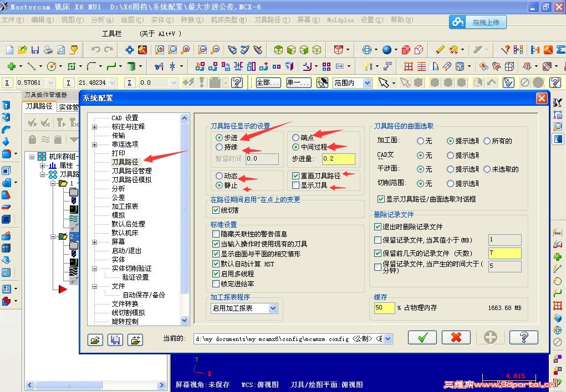Click the 单一 selection button

pos(298,82)
